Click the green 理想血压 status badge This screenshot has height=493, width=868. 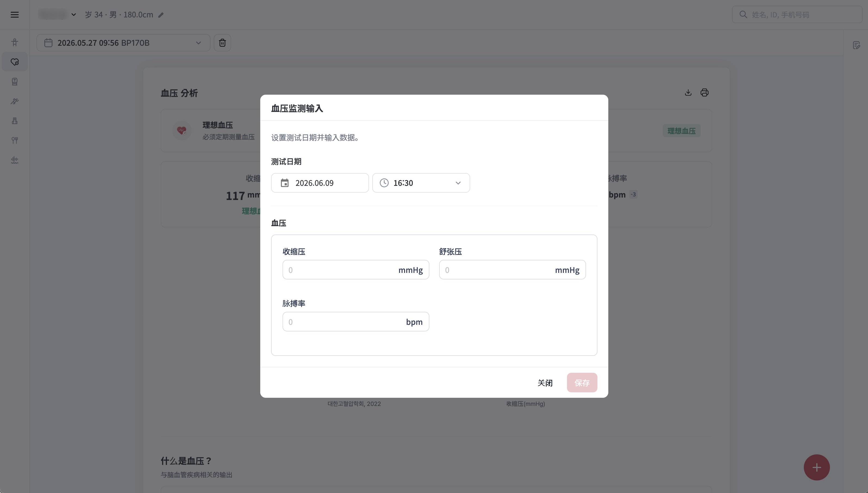681,131
